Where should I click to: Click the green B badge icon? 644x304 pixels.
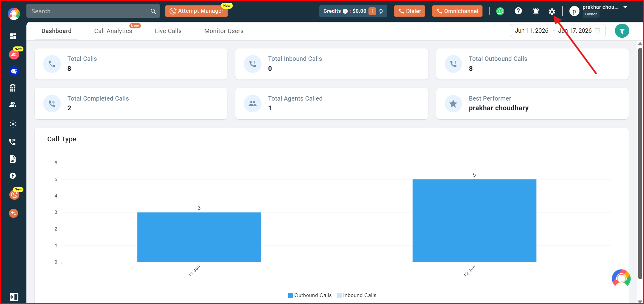pos(500,11)
